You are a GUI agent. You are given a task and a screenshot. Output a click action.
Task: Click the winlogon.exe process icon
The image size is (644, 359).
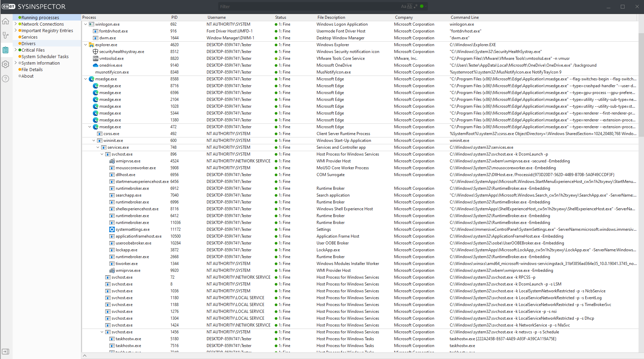point(92,24)
